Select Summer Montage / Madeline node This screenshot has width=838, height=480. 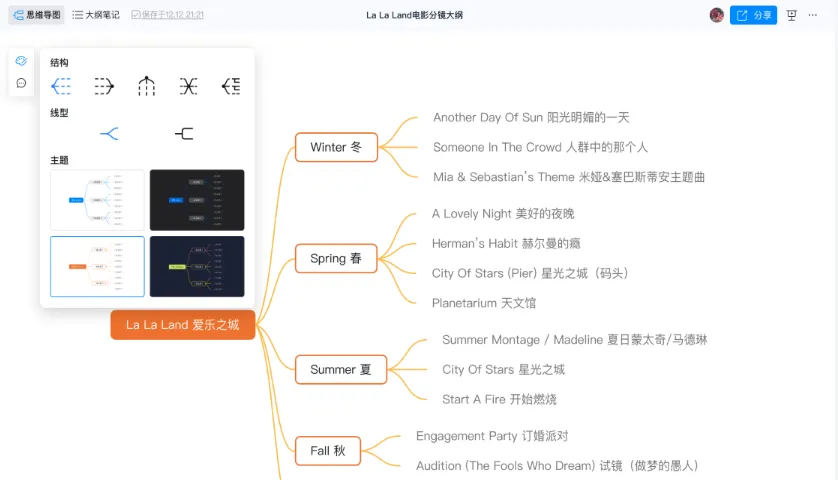click(x=575, y=339)
